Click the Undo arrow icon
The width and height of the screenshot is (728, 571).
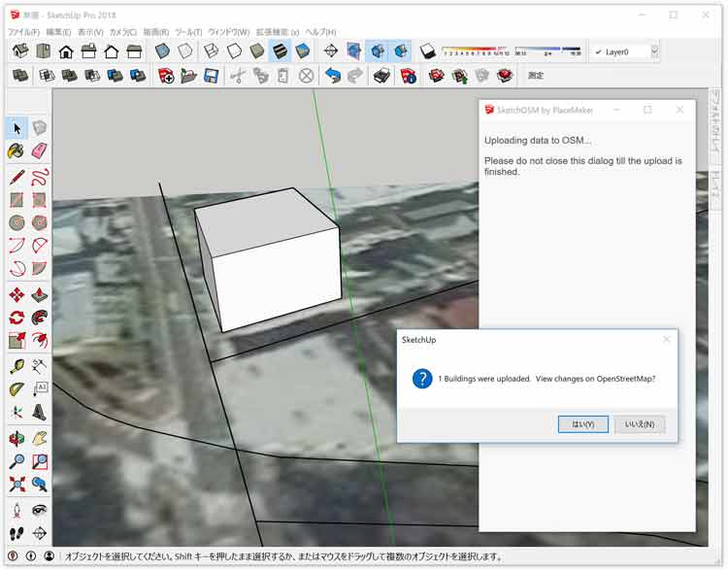pos(332,76)
